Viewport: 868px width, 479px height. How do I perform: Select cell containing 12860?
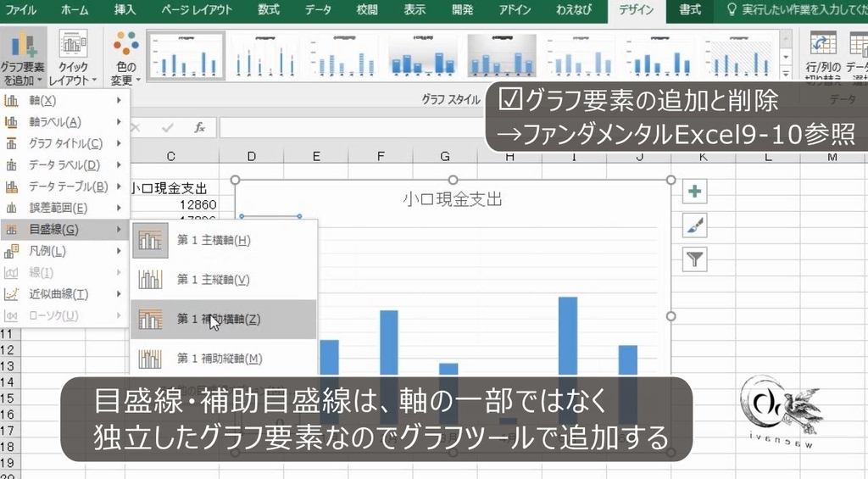(173, 204)
